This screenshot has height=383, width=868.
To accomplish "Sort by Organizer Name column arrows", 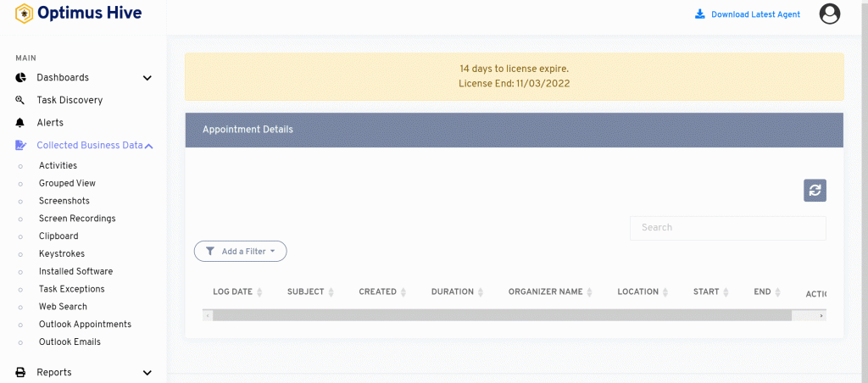I will (590, 292).
